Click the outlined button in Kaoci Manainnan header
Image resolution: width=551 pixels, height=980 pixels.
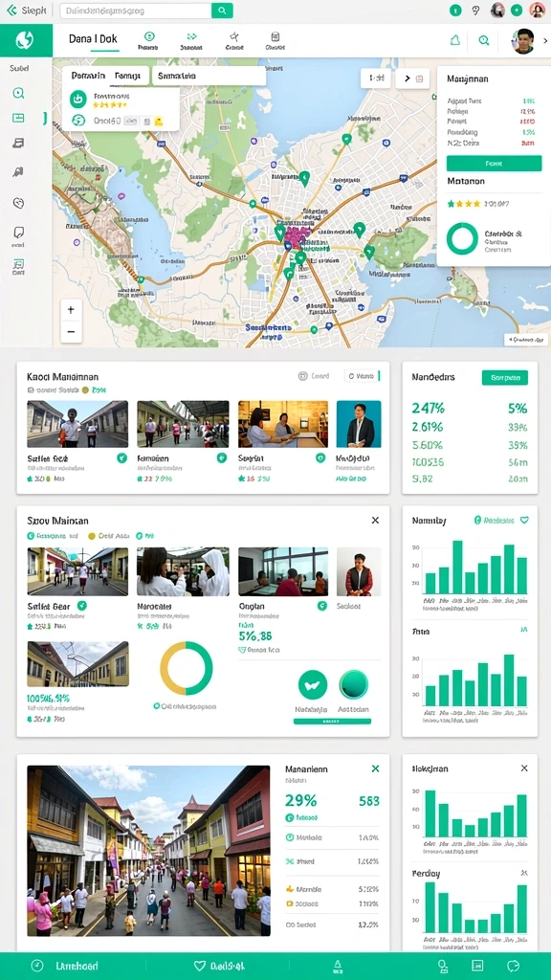(x=361, y=375)
